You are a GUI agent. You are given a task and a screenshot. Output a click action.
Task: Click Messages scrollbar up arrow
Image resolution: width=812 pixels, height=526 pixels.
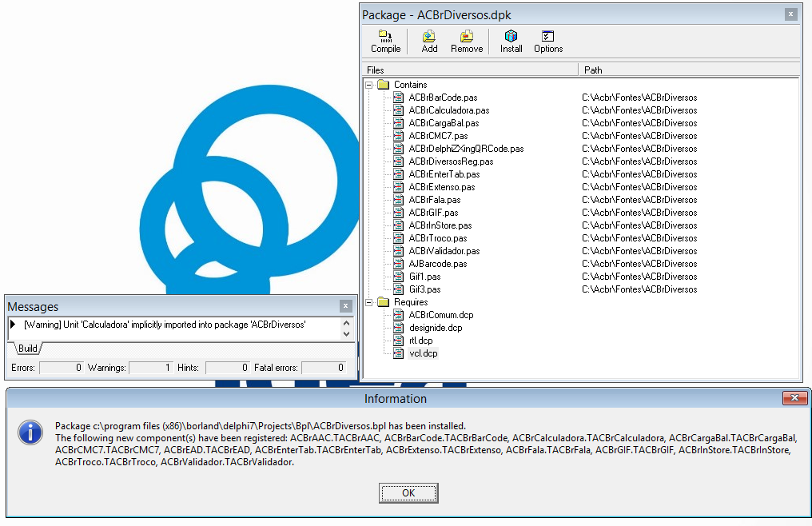(346, 323)
